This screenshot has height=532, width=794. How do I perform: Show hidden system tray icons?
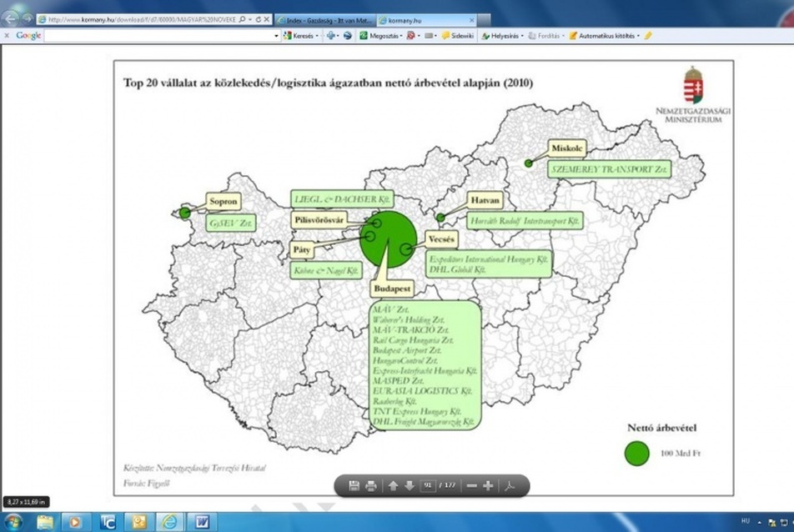click(x=759, y=522)
